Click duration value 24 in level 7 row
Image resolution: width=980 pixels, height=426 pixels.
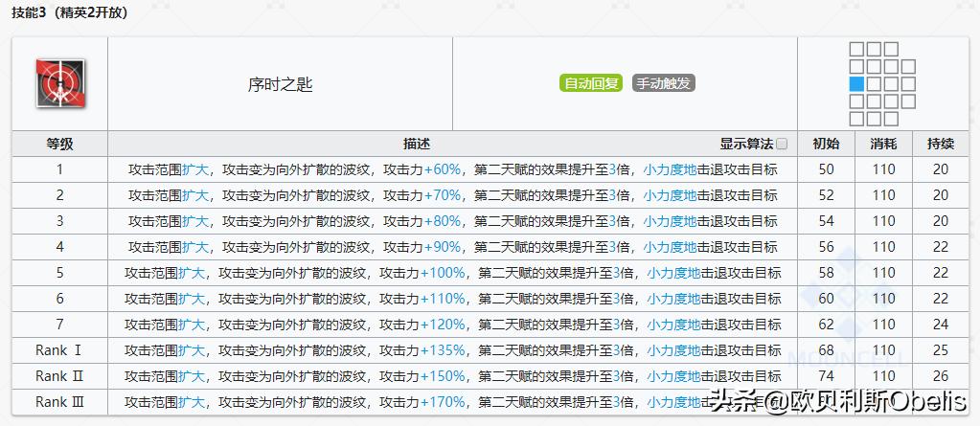[941, 325]
